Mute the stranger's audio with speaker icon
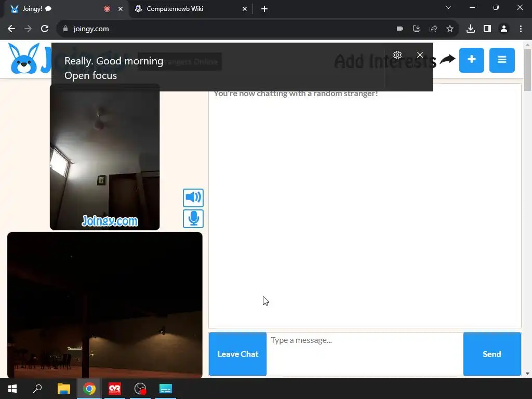The image size is (532, 399). click(x=193, y=197)
